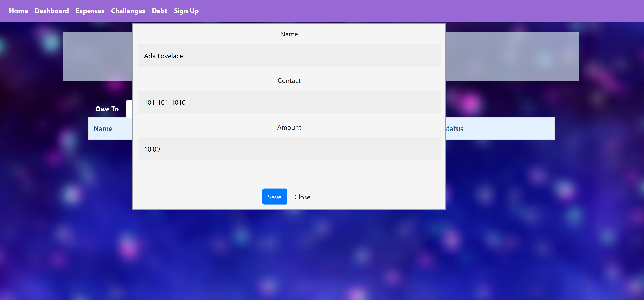Click the Contact label above the phone field
Viewport: 644px width, 300px height.
coord(289,80)
